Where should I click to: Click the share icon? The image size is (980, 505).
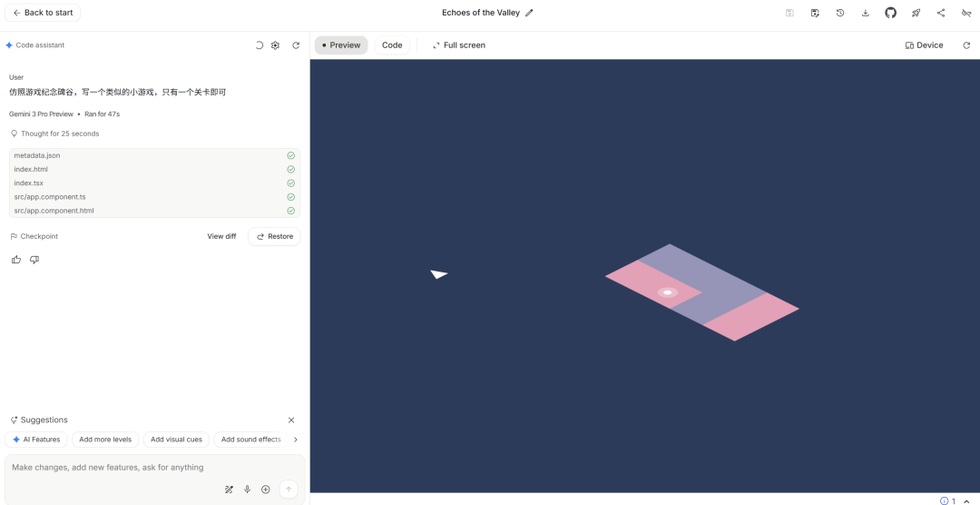[941, 13]
